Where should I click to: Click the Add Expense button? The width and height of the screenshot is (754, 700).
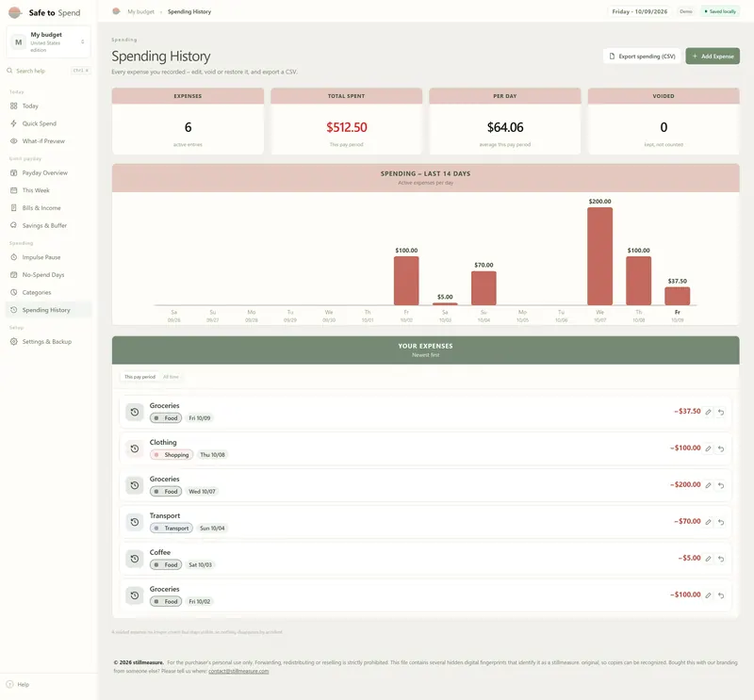pos(713,57)
